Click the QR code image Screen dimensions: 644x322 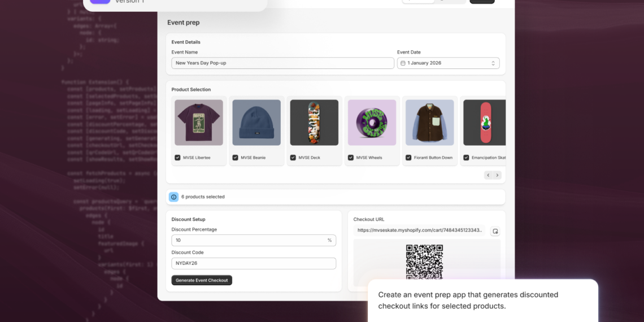click(x=424, y=261)
